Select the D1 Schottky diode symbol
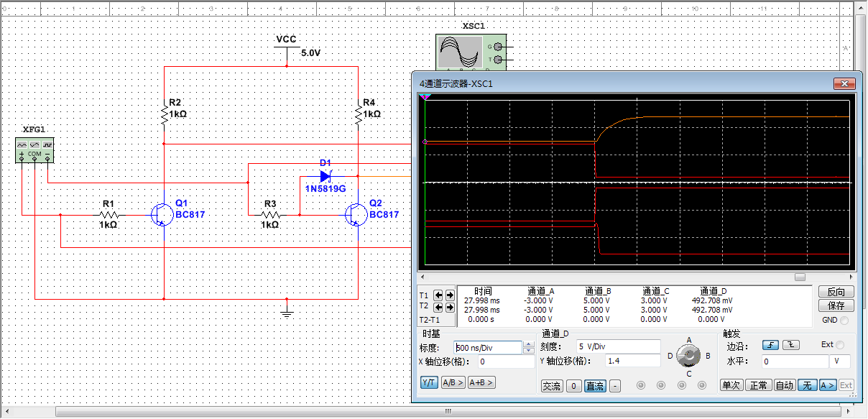868x419 pixels. pyautogui.click(x=325, y=175)
